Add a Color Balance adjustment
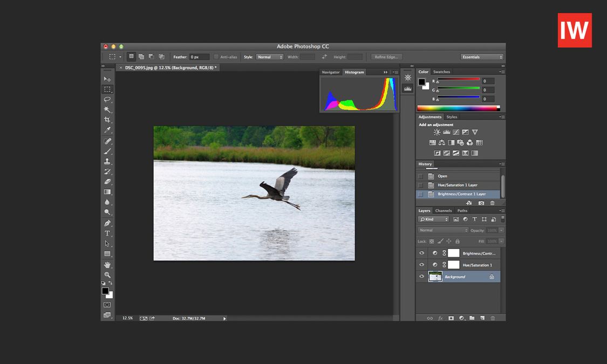607x364 pixels. coord(442,142)
